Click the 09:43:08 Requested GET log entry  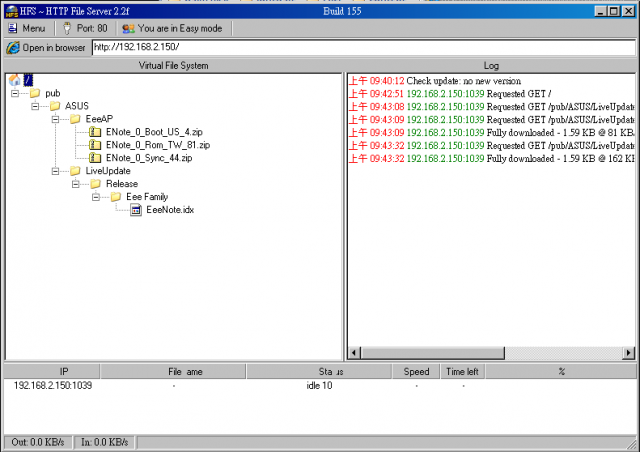click(491, 107)
